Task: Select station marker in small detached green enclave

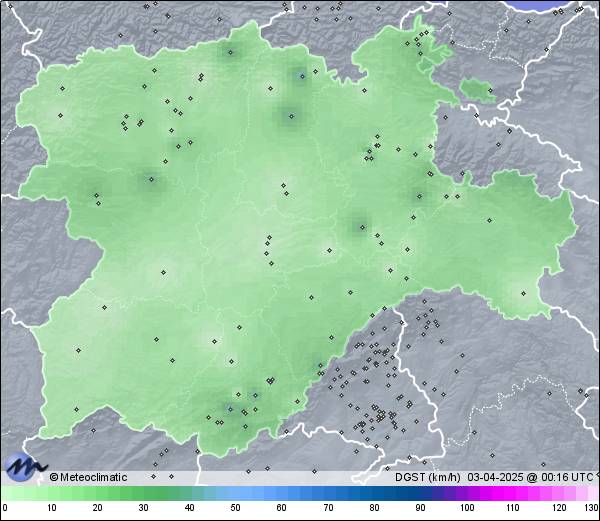Action: point(490,90)
